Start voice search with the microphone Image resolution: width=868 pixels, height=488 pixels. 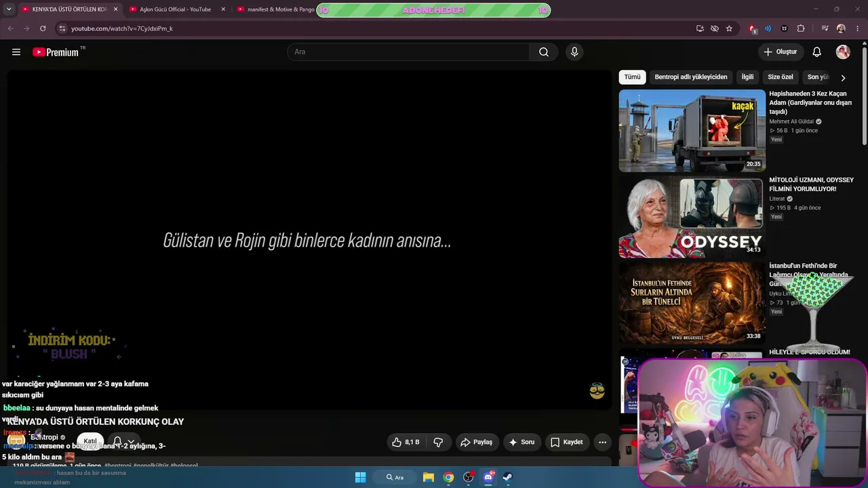(x=574, y=52)
